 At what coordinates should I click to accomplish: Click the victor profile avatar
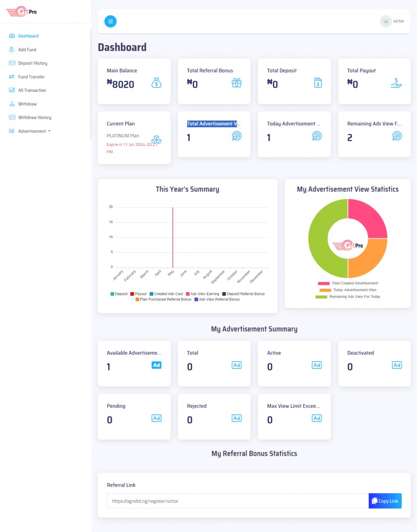(386, 21)
